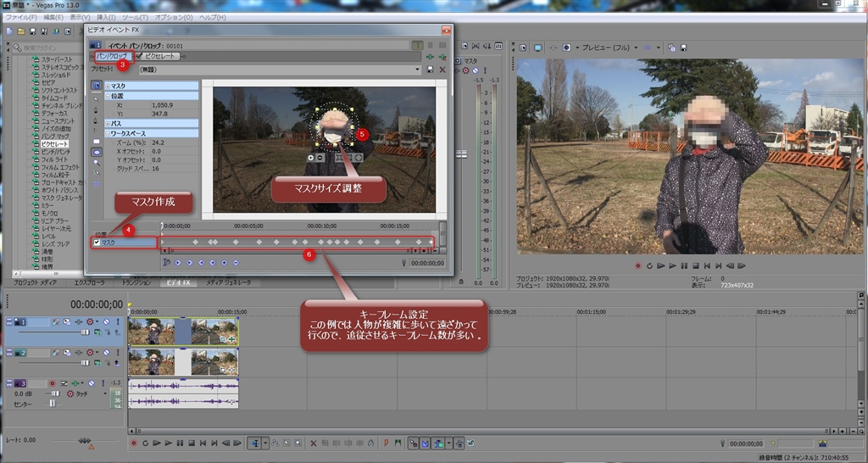Click the open folder icon in main toolbar
The width and height of the screenshot is (868, 463).
click(x=21, y=31)
